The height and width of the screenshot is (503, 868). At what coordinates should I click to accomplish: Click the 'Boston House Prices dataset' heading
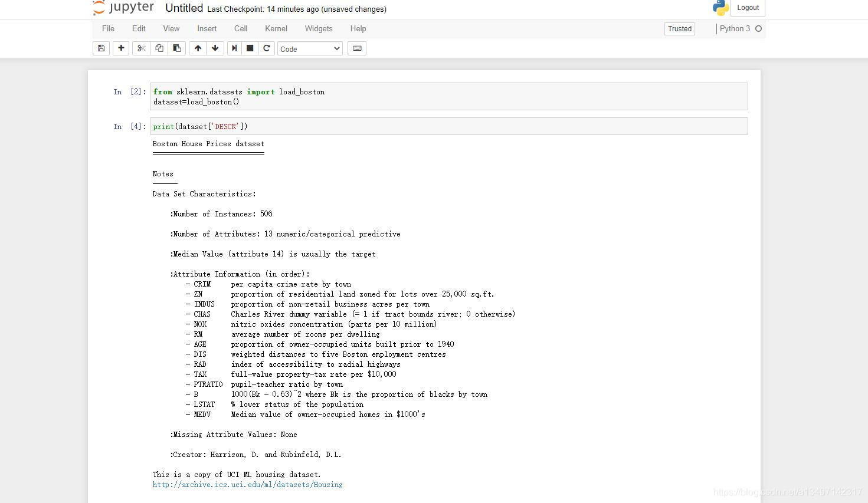208,144
